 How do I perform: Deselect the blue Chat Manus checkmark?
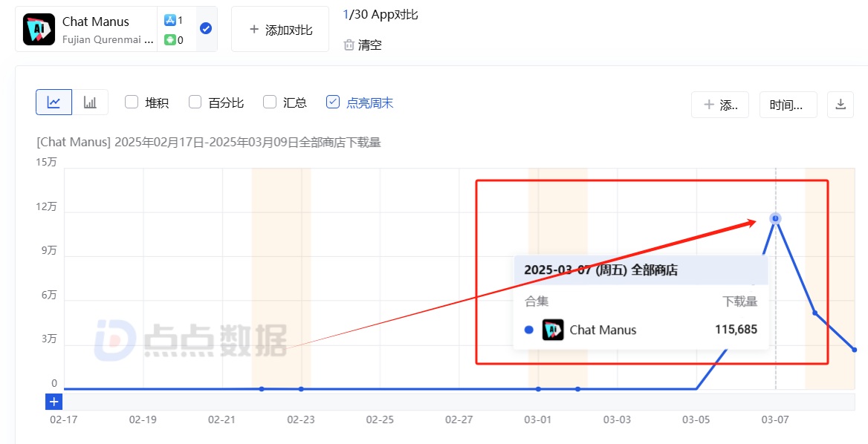click(206, 28)
